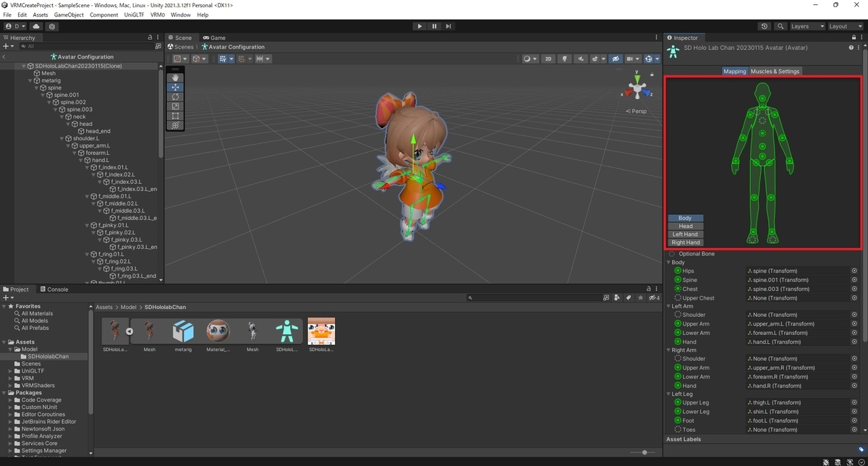This screenshot has height=466, width=868.
Task: Toggle 2D mode in Scene view
Action: pyautogui.click(x=548, y=59)
